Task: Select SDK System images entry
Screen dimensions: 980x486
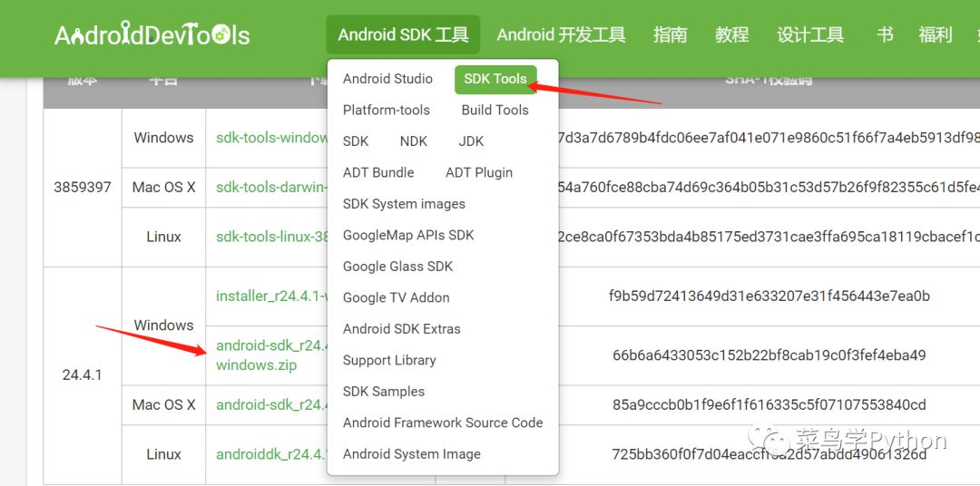Action: point(404,204)
